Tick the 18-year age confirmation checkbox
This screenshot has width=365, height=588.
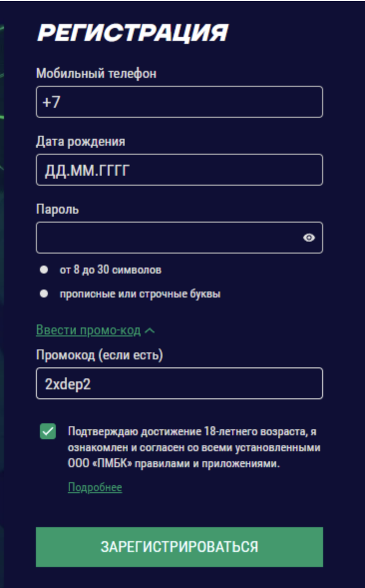[x=48, y=431]
